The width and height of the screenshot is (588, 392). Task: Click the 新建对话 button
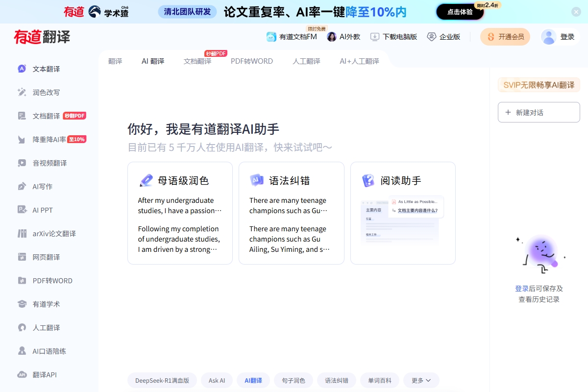(539, 112)
